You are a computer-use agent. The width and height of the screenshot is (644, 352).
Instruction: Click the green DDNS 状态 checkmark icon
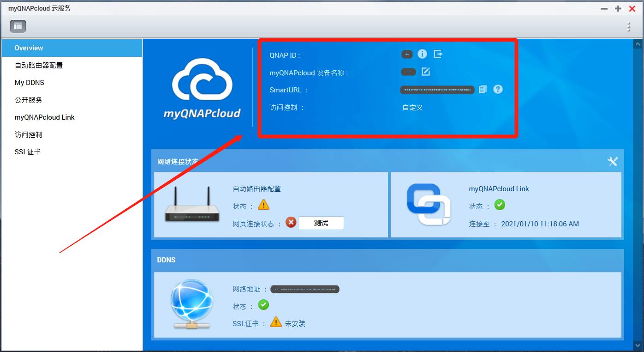point(263,305)
